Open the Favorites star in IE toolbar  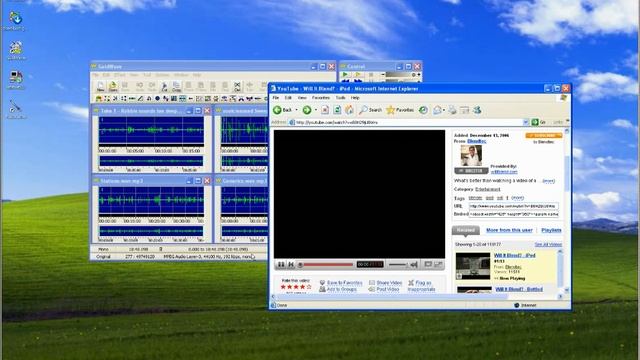[400, 110]
